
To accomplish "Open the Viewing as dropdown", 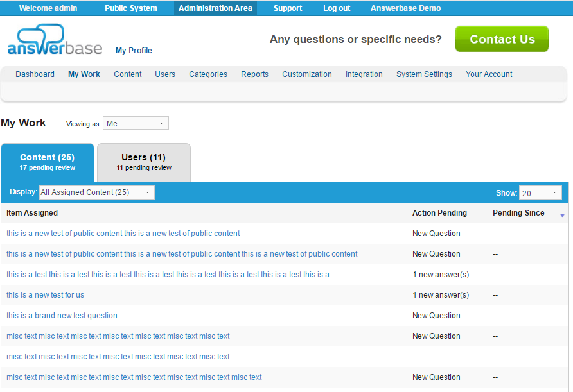I will (136, 123).
